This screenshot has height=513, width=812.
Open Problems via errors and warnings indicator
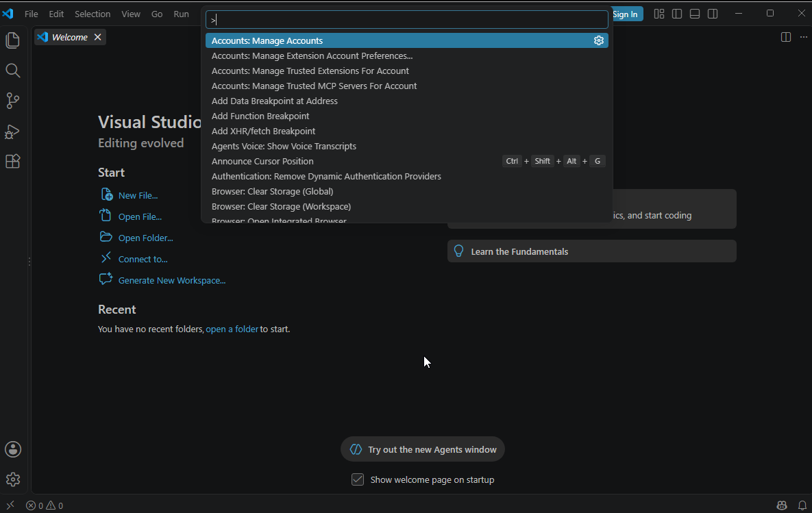[45, 505]
